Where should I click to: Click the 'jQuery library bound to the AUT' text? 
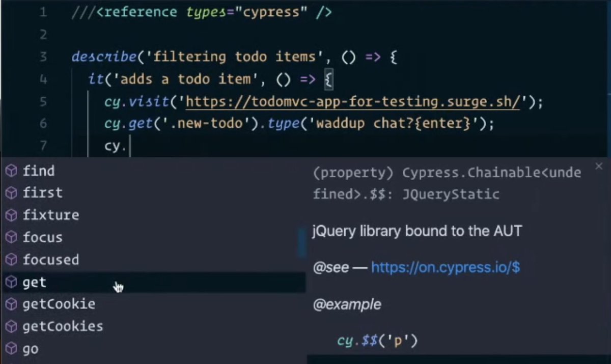click(418, 232)
